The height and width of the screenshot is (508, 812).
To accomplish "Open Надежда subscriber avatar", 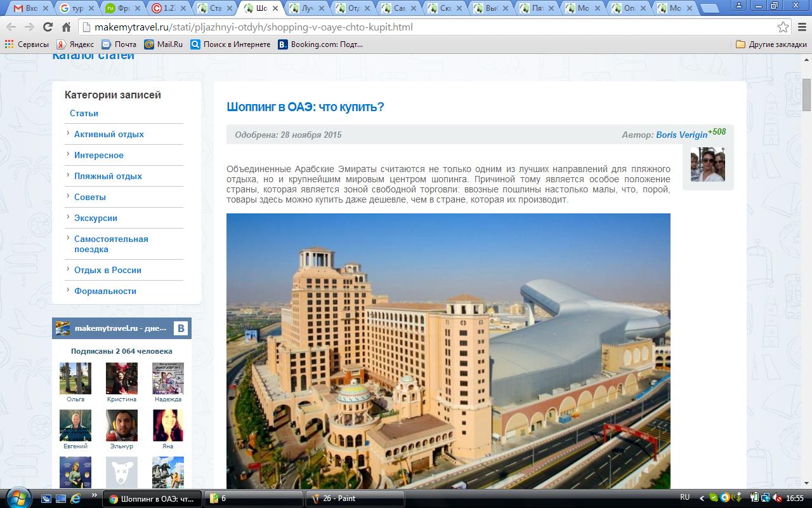I will (x=168, y=378).
